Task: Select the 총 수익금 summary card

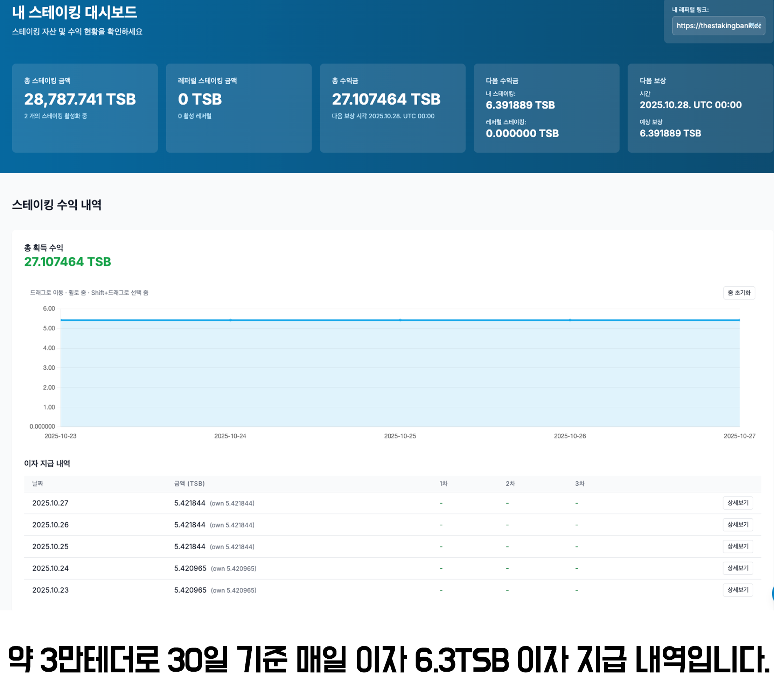Action: 392,108
